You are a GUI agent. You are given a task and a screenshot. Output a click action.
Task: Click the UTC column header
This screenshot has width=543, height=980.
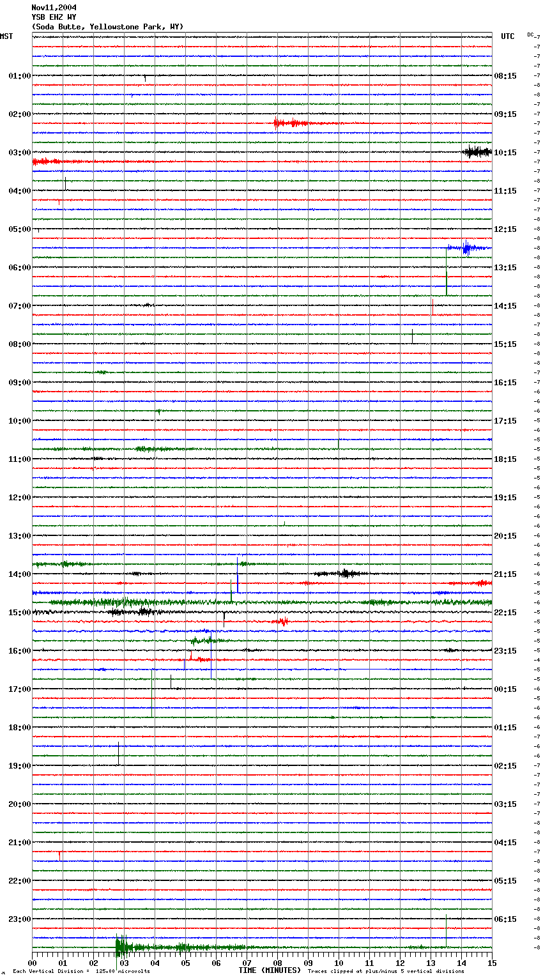pos(508,36)
